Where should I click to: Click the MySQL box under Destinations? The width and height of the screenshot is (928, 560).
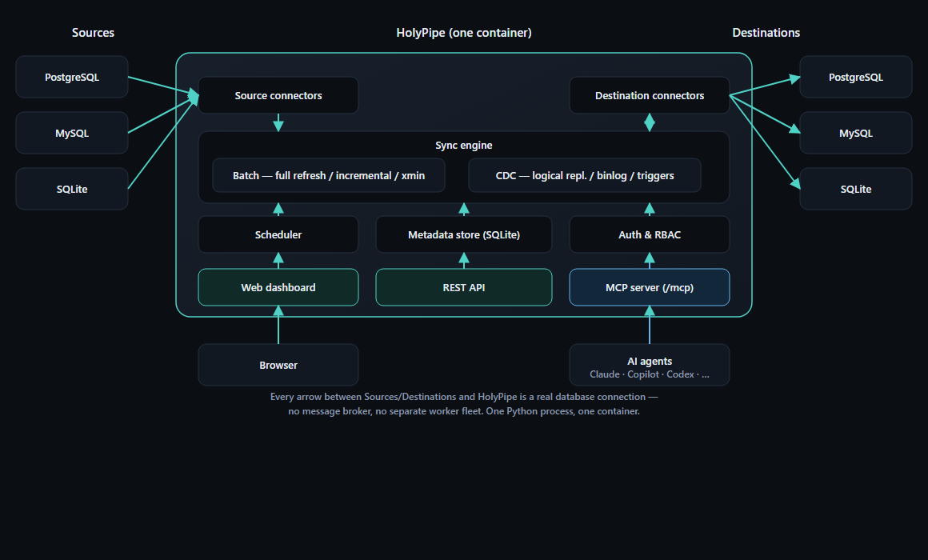[x=856, y=133]
